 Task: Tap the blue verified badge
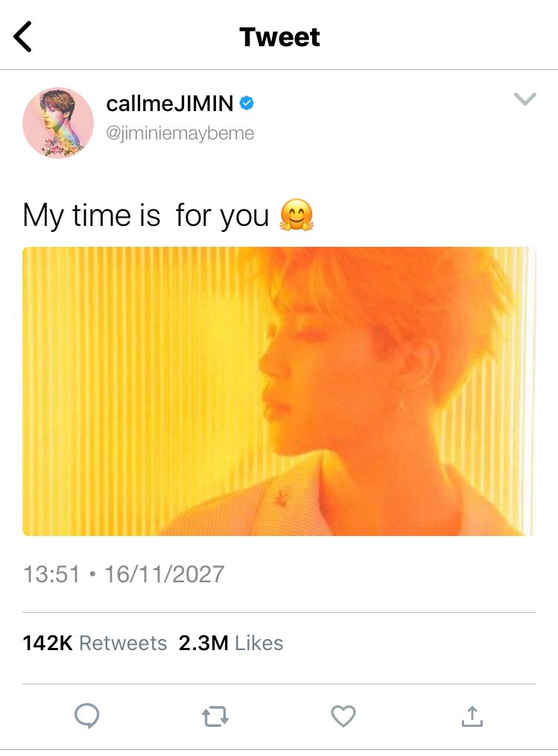(x=247, y=104)
